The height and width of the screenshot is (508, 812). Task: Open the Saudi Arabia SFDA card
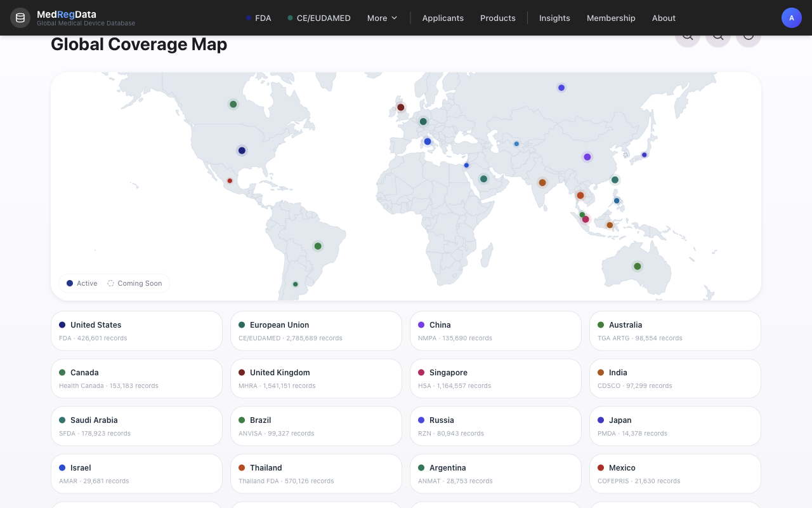(137, 426)
